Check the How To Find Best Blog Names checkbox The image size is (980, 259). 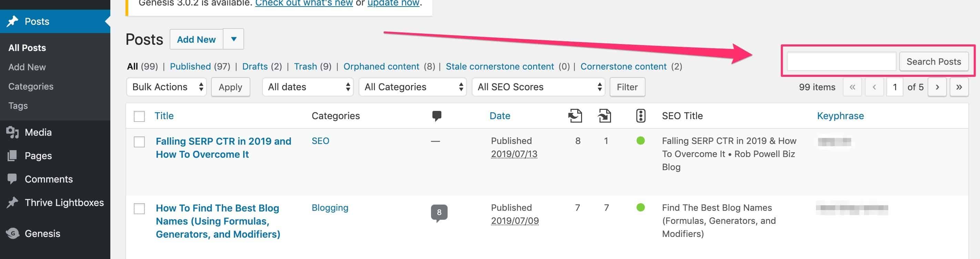click(x=139, y=209)
